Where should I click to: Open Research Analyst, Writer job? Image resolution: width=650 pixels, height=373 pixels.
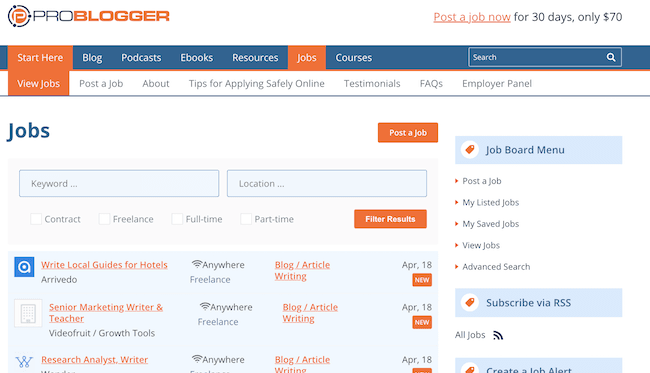[95, 360]
